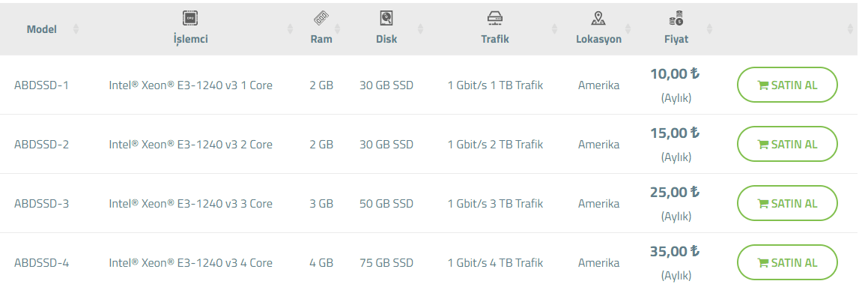Select the ABDSSD-3 model name cell
The image size is (868, 290).
(x=41, y=204)
